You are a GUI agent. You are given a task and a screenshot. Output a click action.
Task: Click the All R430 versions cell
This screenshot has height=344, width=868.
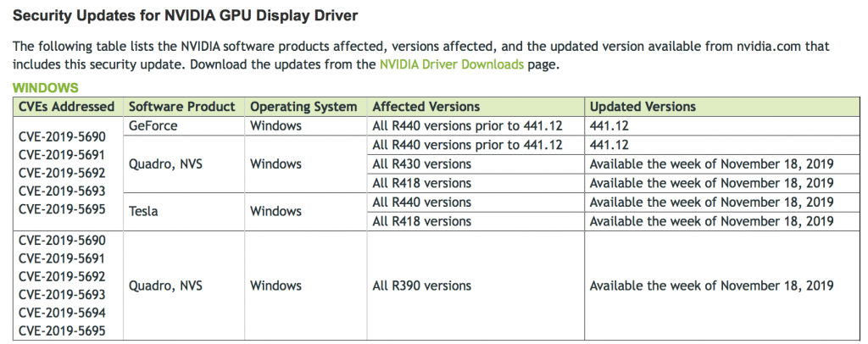point(476,164)
